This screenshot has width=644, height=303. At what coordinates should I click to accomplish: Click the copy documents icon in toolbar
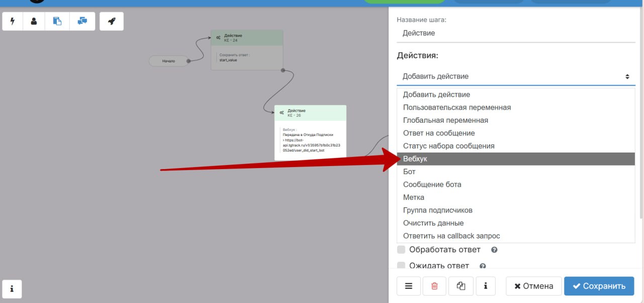[x=57, y=22]
